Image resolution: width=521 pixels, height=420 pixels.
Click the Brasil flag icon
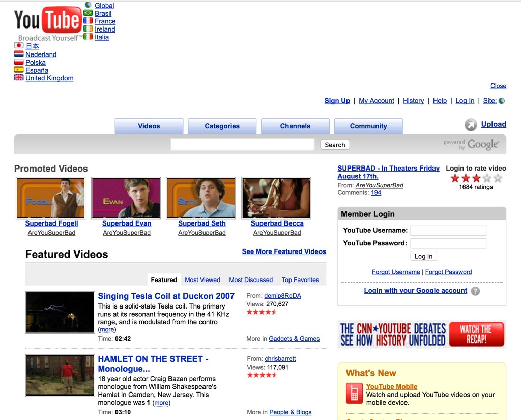(x=88, y=13)
